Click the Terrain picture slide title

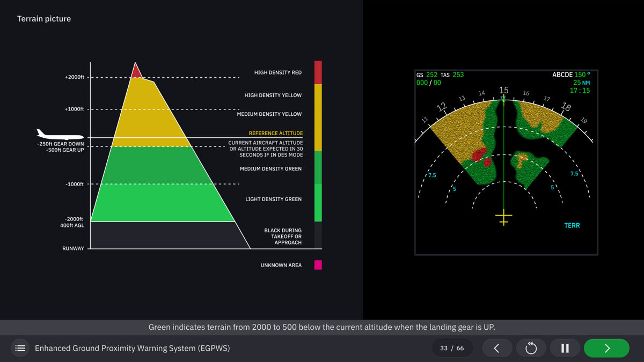click(43, 19)
